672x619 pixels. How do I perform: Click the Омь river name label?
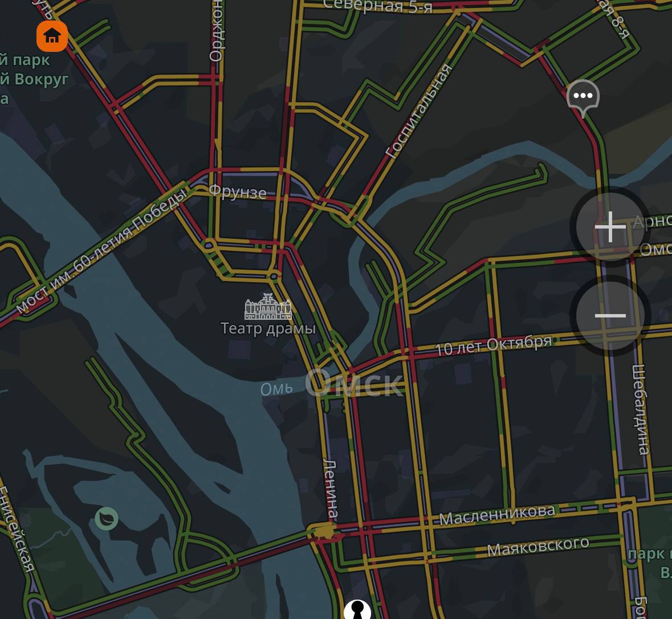coord(276,389)
